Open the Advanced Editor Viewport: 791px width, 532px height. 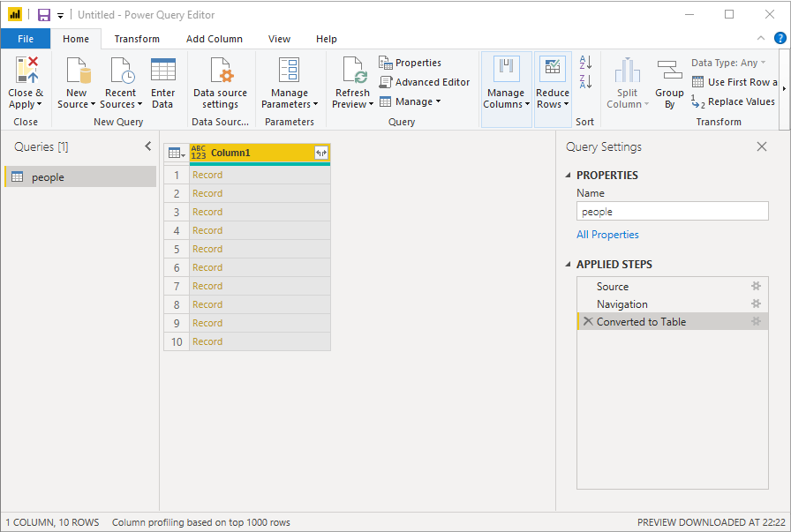425,82
